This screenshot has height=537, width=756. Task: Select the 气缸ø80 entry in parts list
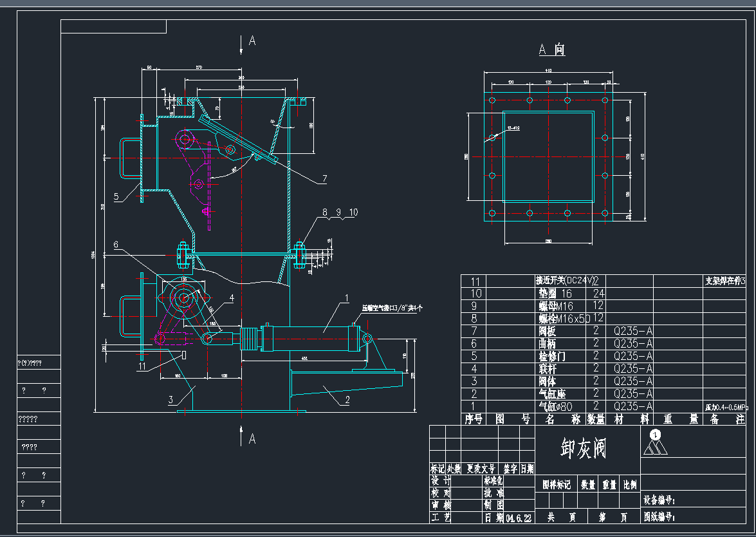554,406
